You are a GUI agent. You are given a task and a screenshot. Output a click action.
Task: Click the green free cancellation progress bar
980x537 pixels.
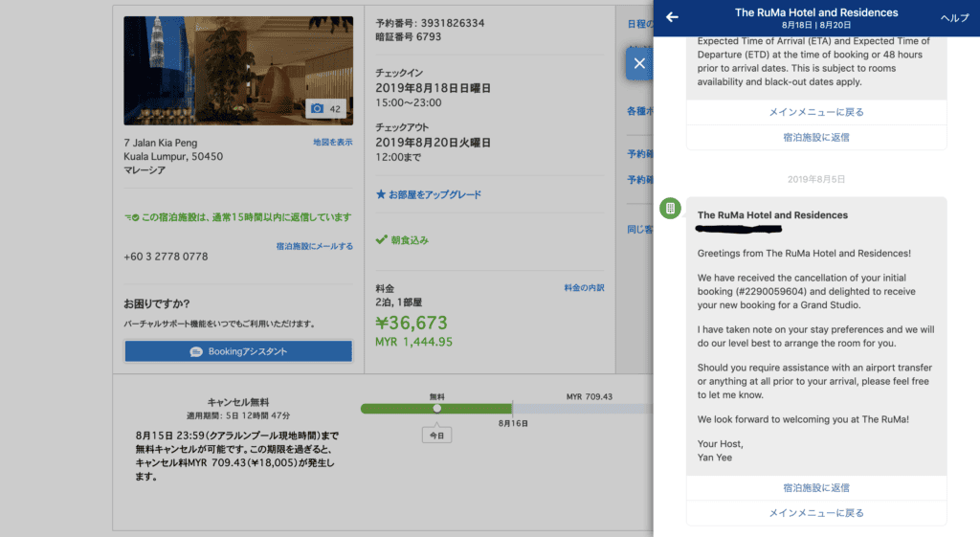436,409
